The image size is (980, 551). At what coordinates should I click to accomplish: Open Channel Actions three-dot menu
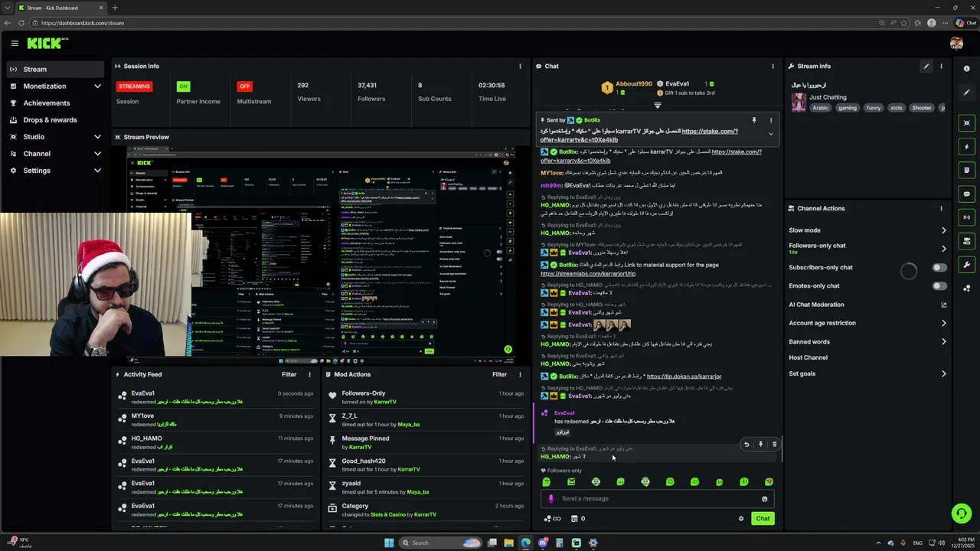point(941,208)
